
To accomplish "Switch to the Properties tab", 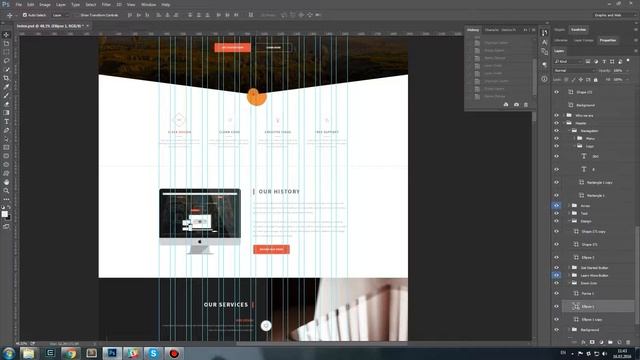I will coord(608,40).
